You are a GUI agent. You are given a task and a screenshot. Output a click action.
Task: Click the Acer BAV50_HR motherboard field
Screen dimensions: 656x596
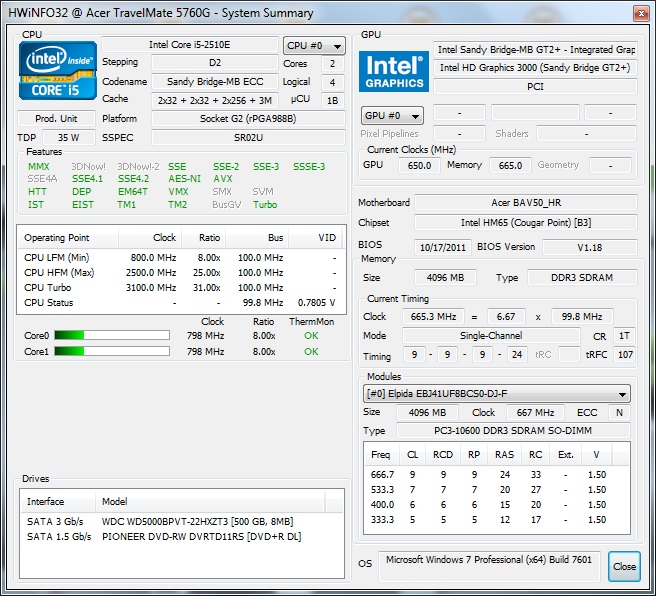coord(526,203)
